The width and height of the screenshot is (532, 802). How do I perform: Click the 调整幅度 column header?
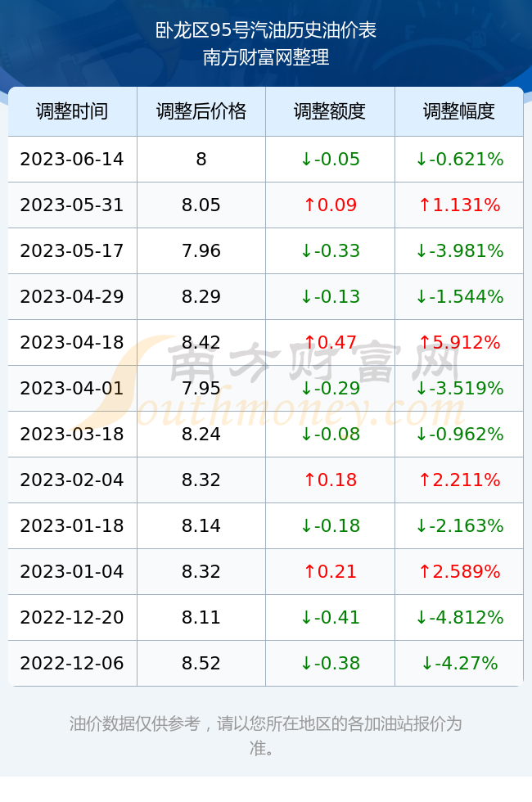point(459,111)
